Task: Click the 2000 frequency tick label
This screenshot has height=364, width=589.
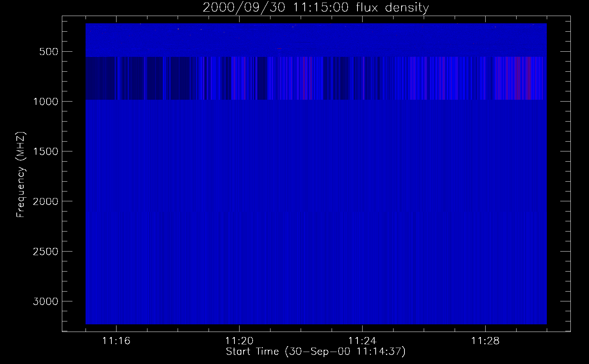Action: click(46, 201)
